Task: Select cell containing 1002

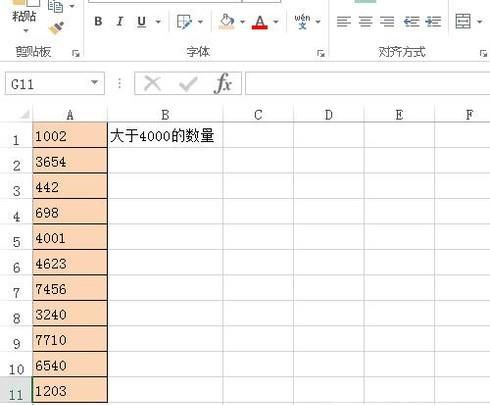Action: (70, 135)
